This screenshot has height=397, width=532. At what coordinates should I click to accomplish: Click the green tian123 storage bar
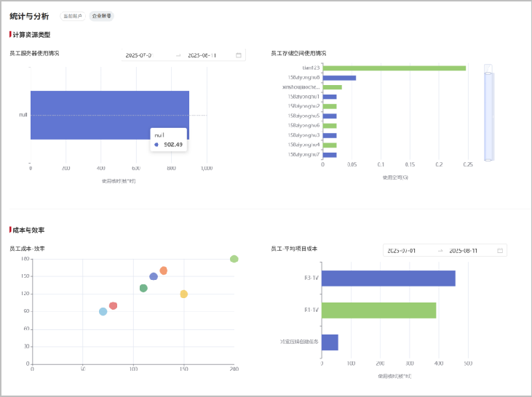click(x=394, y=68)
